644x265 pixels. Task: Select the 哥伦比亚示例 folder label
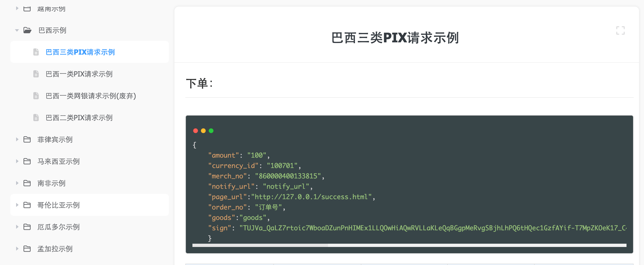(58, 205)
